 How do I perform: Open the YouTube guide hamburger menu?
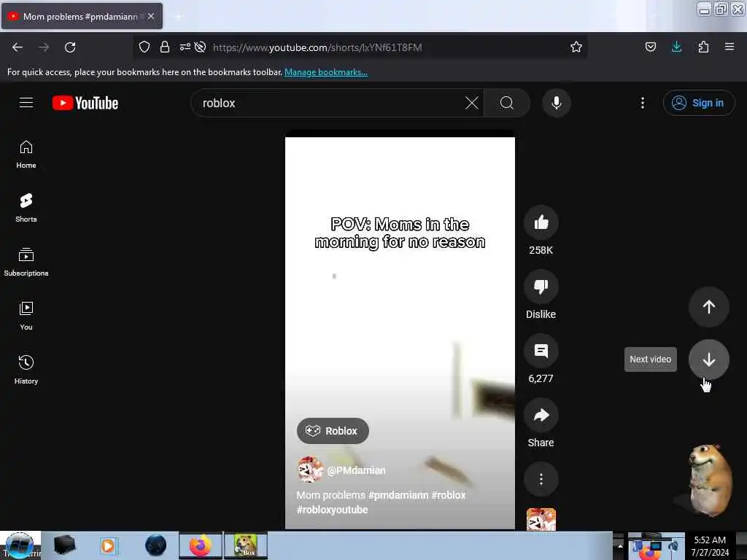(x=26, y=103)
